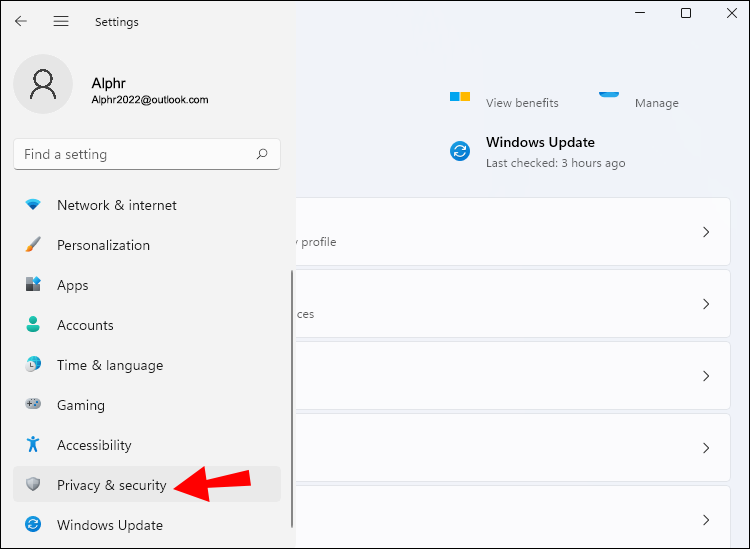This screenshot has width=750, height=549.
Task: Click the Find a setting search box
Action: point(135,154)
